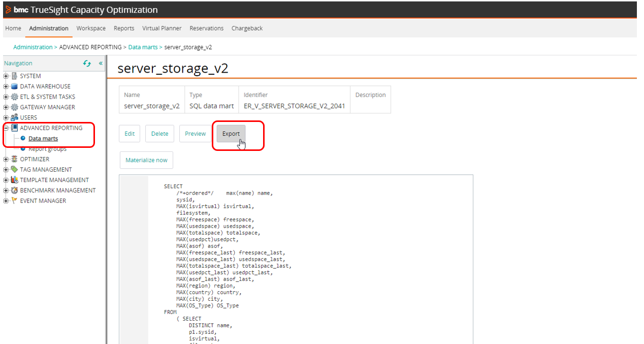644x344 pixels.
Task: Click the OPTIMIZER icon
Action: click(15, 159)
